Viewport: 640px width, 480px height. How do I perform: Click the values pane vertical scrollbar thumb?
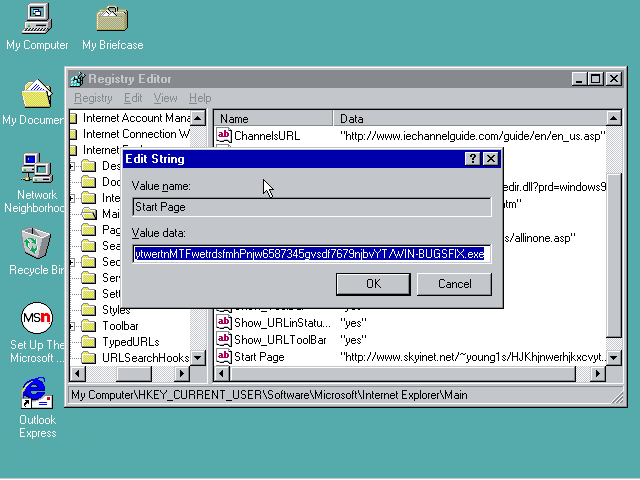point(613,256)
